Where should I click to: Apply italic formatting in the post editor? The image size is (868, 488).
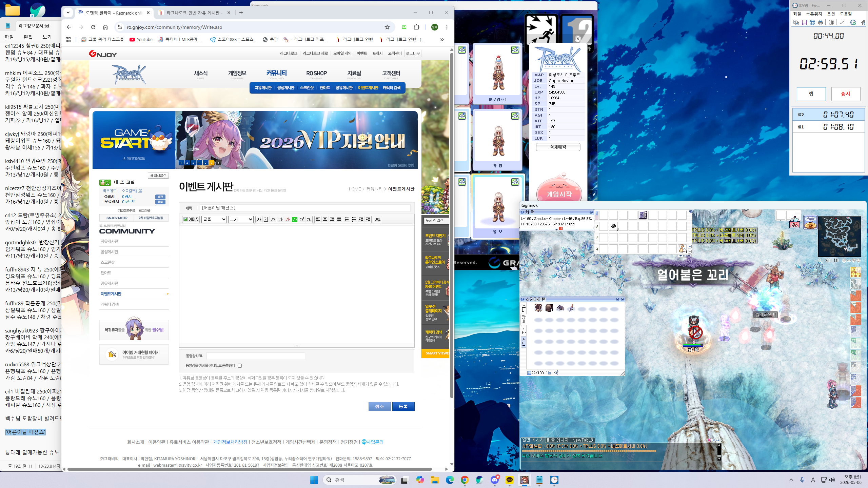[x=273, y=219]
